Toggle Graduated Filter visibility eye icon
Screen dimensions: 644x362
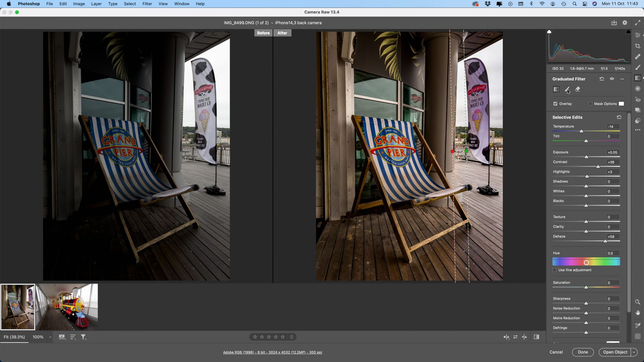click(612, 79)
